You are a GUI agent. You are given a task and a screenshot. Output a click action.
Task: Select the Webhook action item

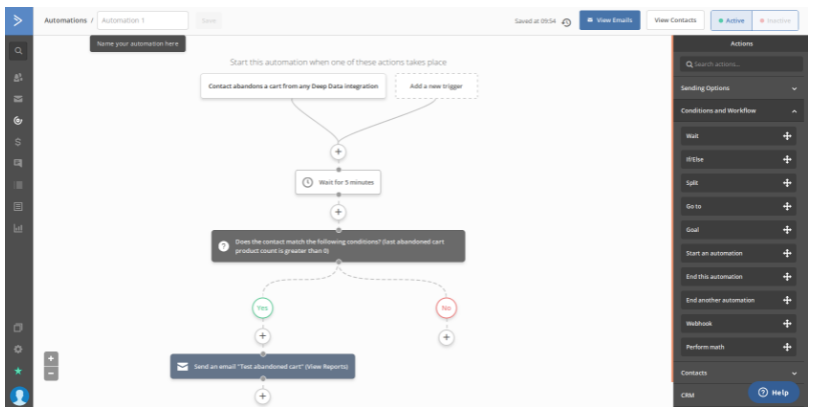(738, 324)
